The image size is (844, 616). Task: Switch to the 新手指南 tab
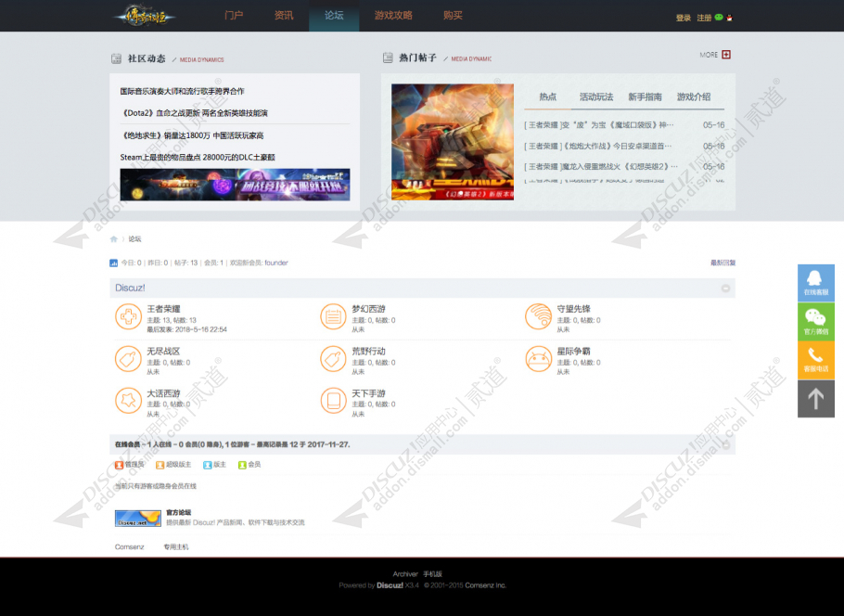click(x=645, y=96)
